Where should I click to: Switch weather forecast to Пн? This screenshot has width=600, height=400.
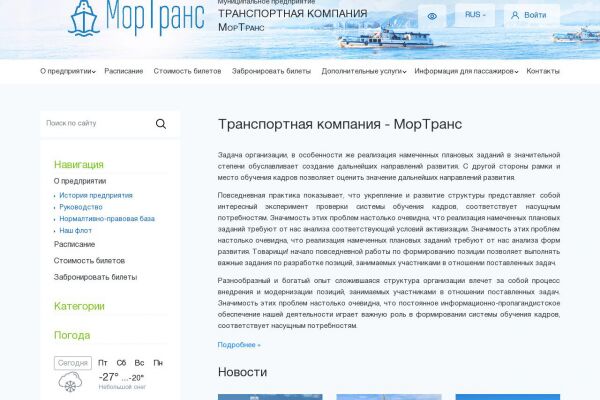coord(158,363)
